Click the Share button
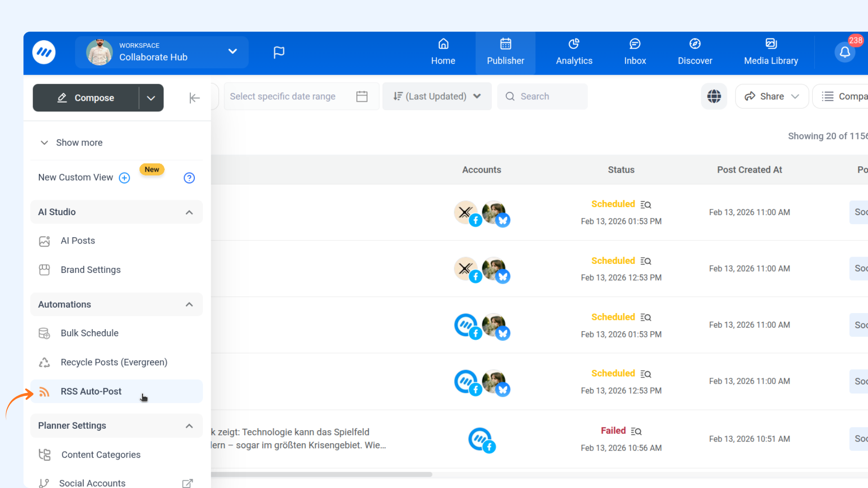 771,96
